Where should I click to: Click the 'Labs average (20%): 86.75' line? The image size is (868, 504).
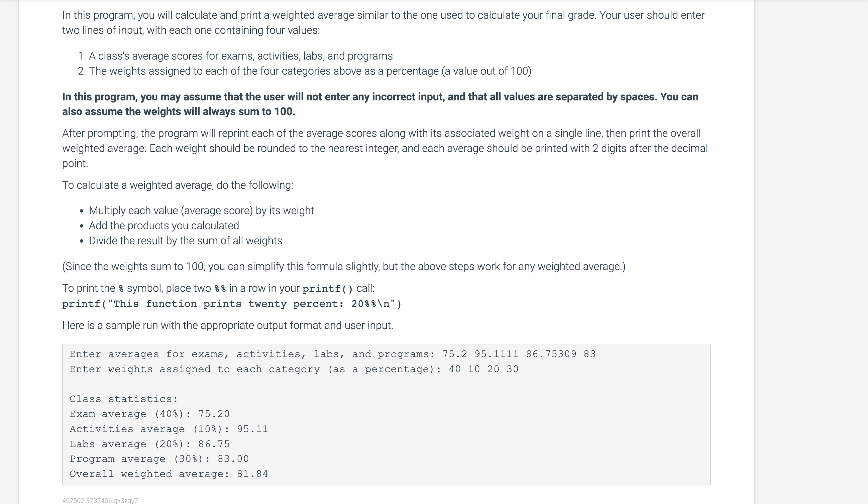149,444
